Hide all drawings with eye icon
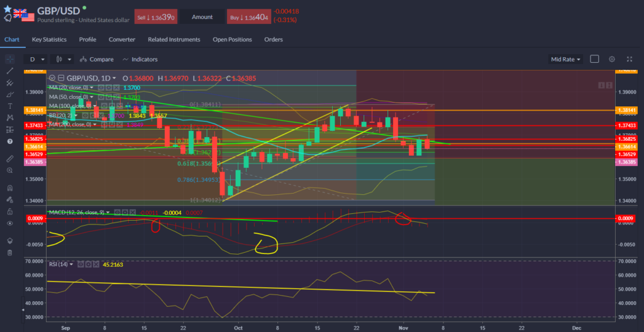The width and height of the screenshot is (644, 332). 9,223
